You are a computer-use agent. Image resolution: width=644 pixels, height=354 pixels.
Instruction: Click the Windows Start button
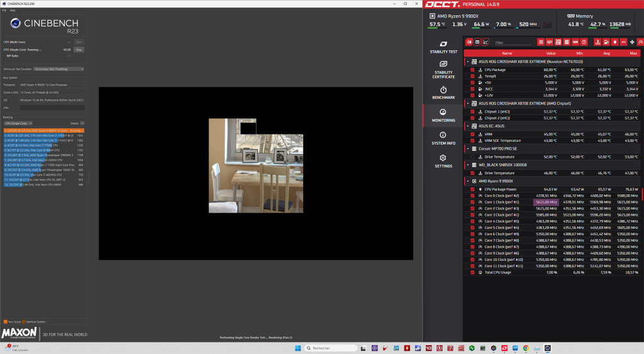pyautogui.click(x=297, y=348)
